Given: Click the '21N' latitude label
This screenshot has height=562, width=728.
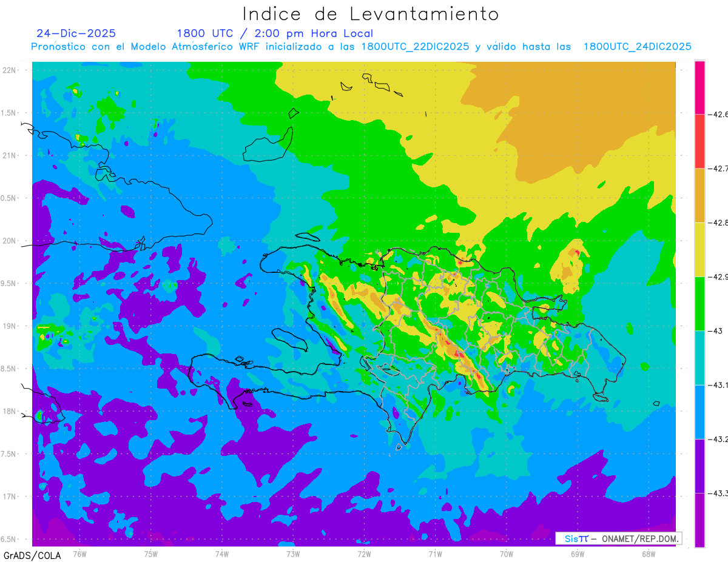Looking at the screenshot, I should tap(9, 156).
